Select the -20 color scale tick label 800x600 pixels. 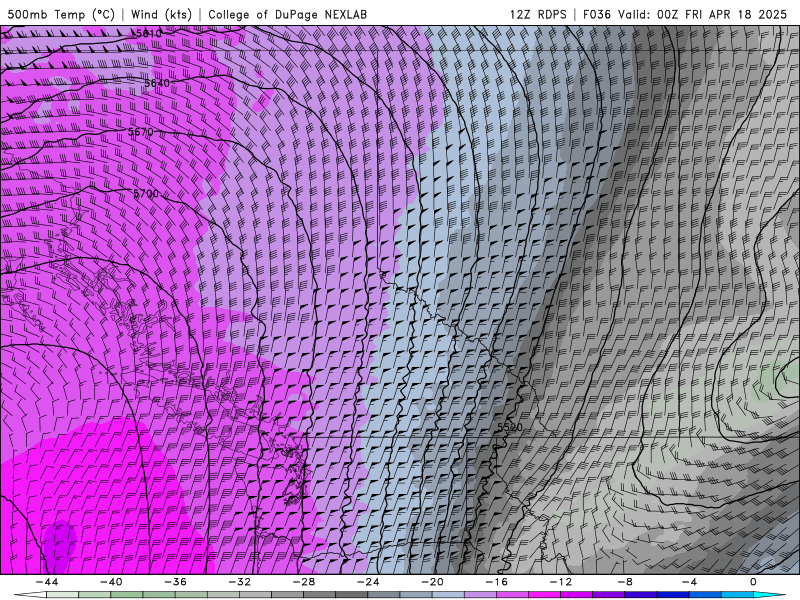pos(433,582)
